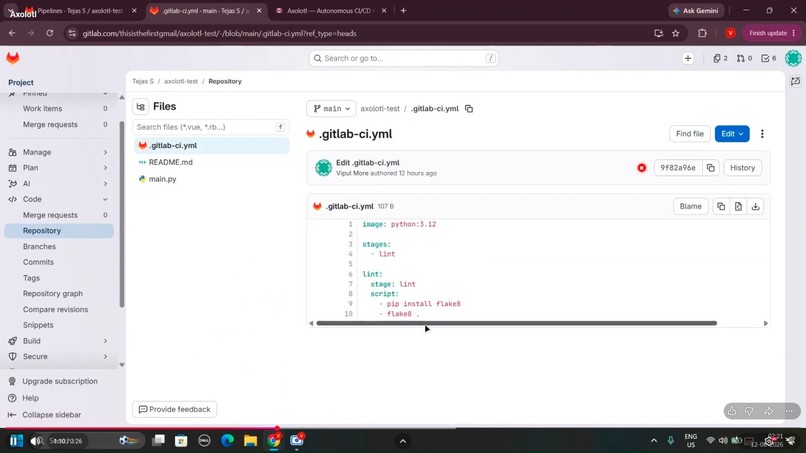Click the failed pipeline status icon

pos(642,168)
